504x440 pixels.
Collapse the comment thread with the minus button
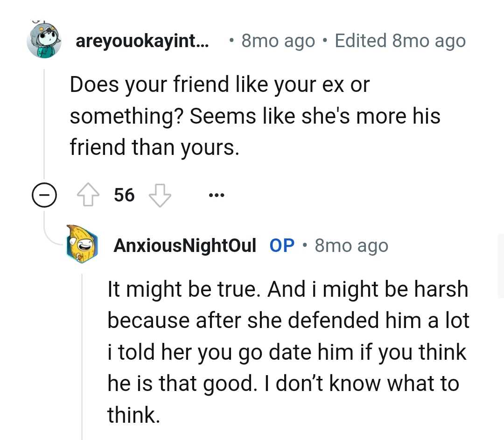click(44, 195)
